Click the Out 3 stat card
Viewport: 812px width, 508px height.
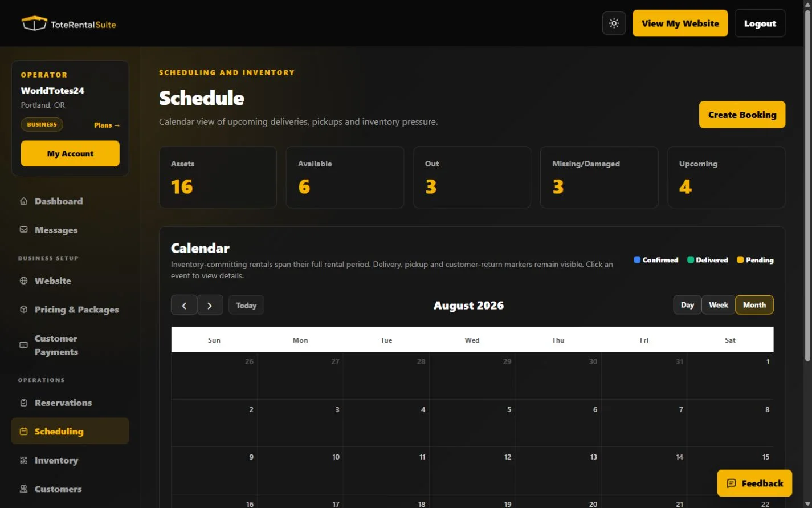pos(472,177)
